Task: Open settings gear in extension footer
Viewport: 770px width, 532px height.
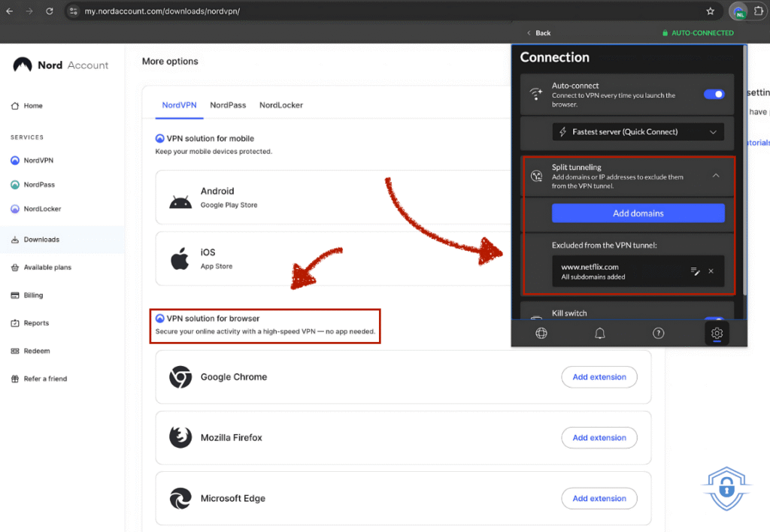Action: [x=717, y=333]
